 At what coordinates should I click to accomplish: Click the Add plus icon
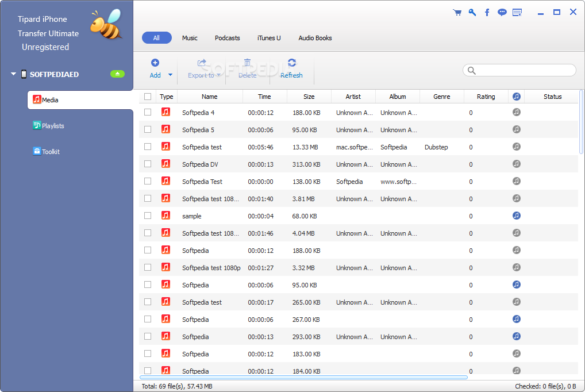[155, 63]
